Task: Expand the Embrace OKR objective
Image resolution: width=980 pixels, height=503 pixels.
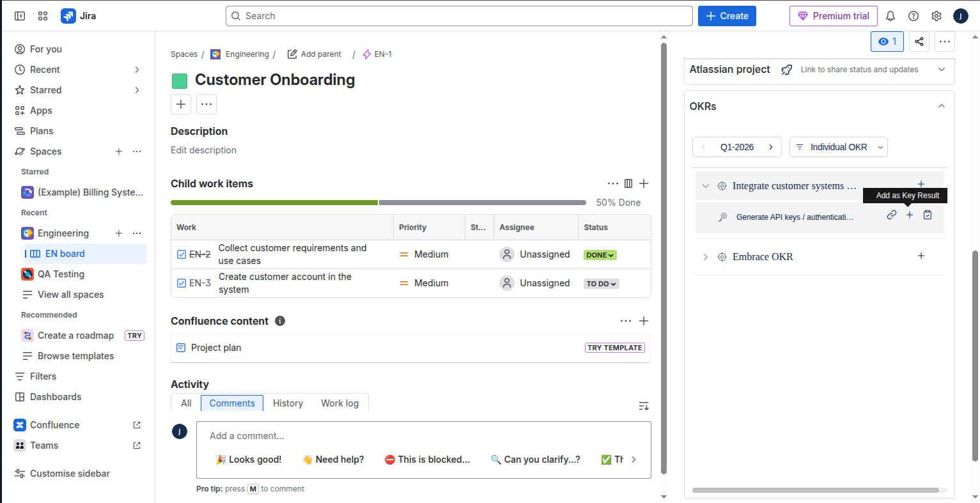Action: tap(706, 257)
